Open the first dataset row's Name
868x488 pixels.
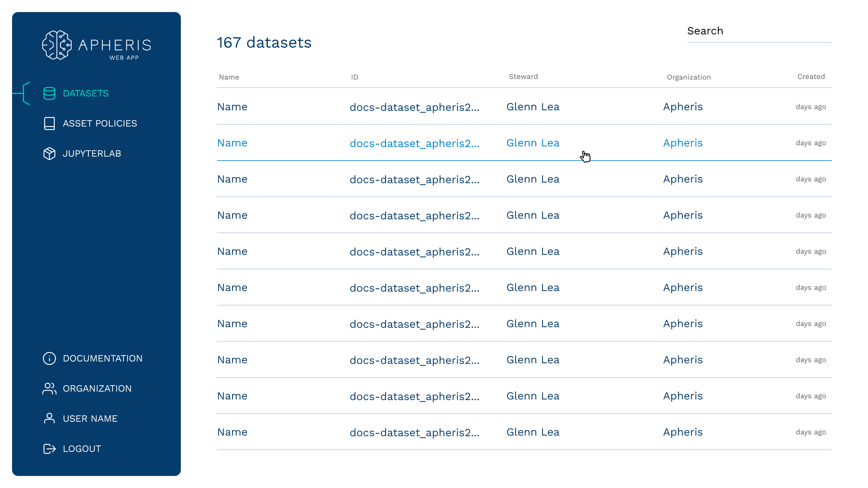[x=232, y=107]
